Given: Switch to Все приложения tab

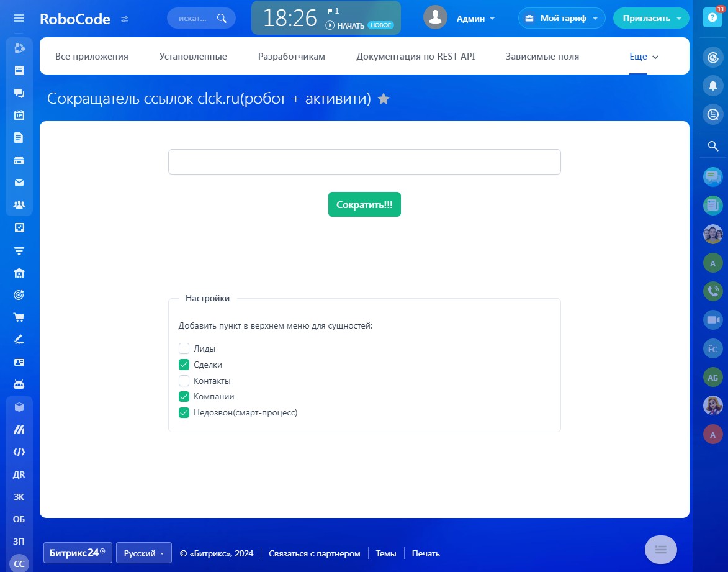Looking at the screenshot, I should (x=92, y=57).
